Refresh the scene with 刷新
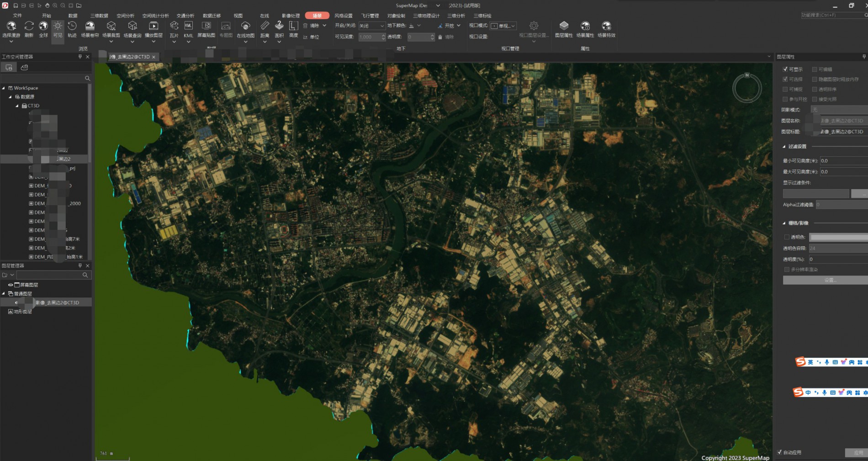The image size is (868, 461). [x=29, y=30]
